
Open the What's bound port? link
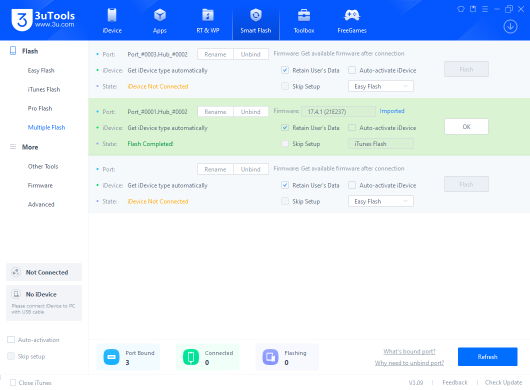pos(409,351)
